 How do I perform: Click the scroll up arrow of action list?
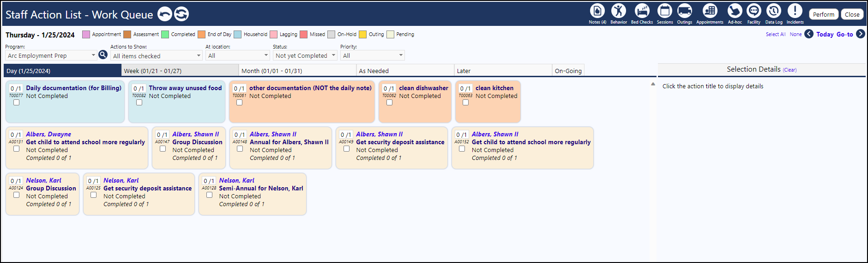coord(653,84)
